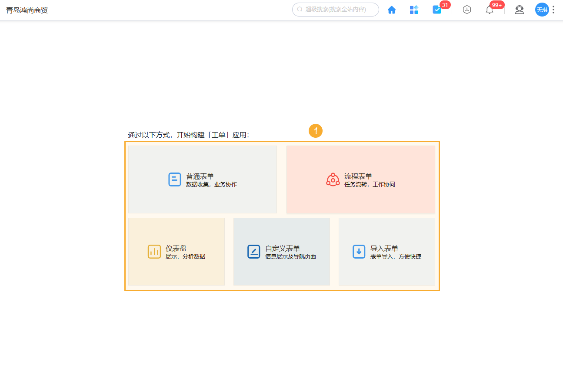Viewport: 563px width, 392px height.
Task: Open the to-do icon showing 31 badge
Action: tap(437, 10)
